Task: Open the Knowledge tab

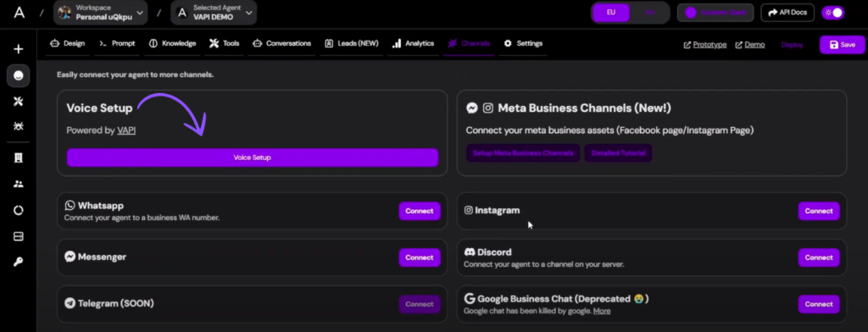Action: (x=172, y=43)
